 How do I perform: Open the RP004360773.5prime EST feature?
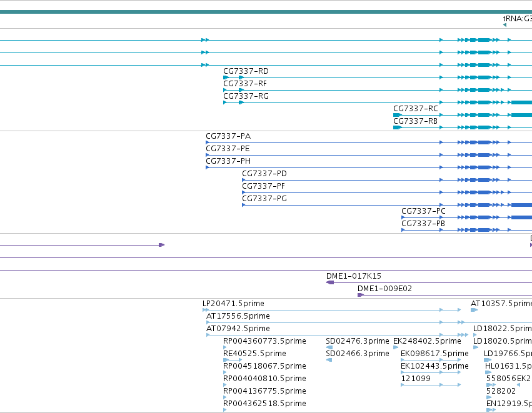coord(264,341)
